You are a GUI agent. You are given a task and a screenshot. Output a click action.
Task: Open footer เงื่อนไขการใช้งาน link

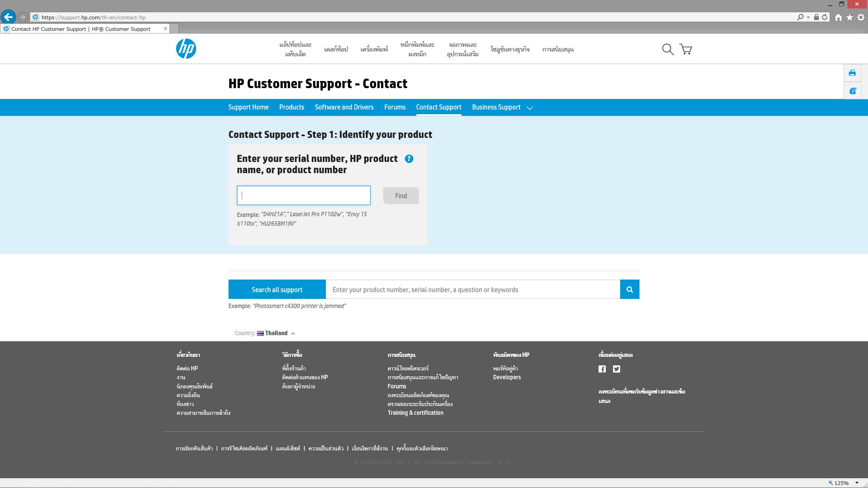370,448
